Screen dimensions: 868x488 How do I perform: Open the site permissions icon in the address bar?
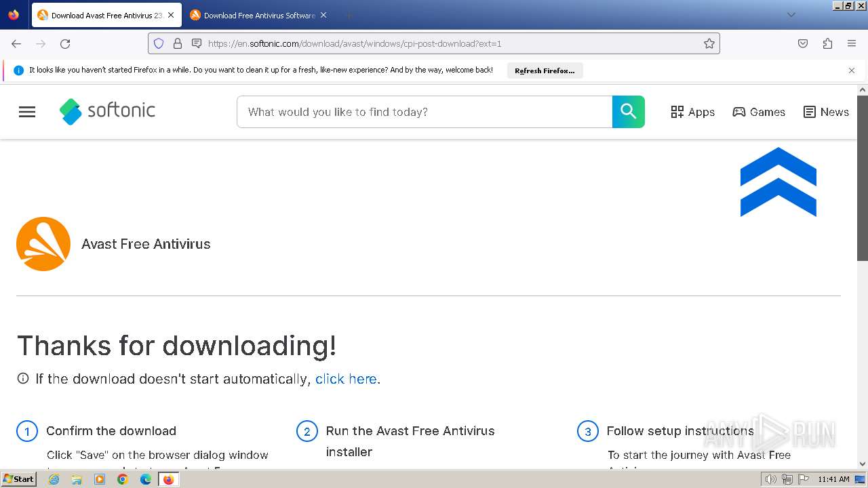(x=197, y=43)
